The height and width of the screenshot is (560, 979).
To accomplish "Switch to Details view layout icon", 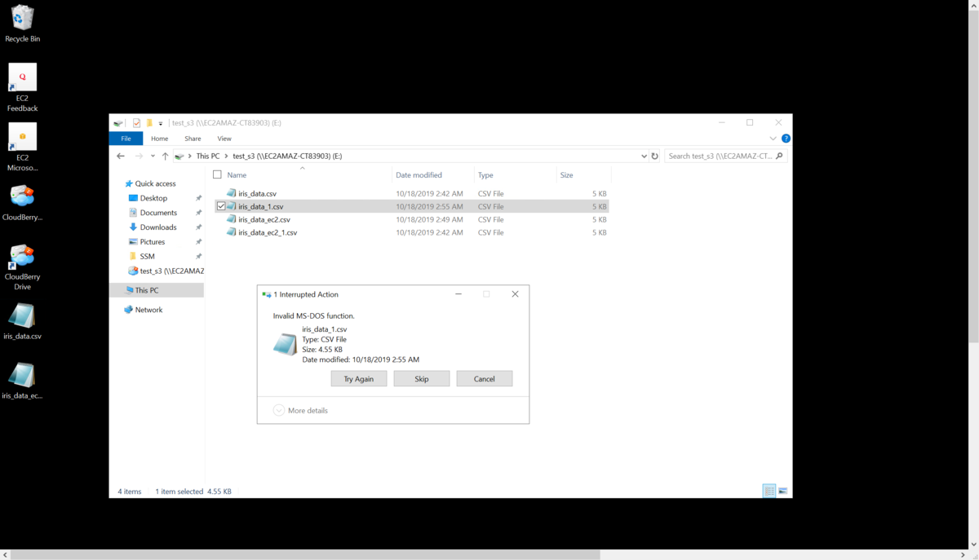I will (x=769, y=491).
